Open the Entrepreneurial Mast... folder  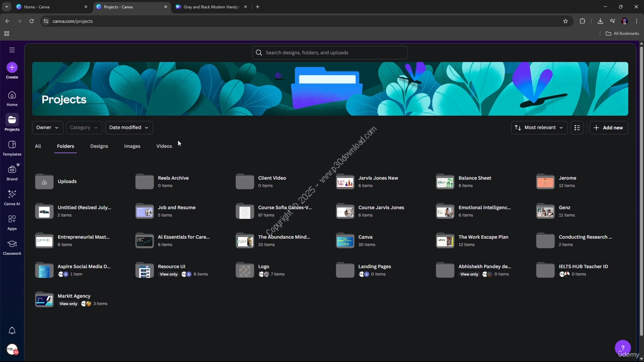[72, 240]
